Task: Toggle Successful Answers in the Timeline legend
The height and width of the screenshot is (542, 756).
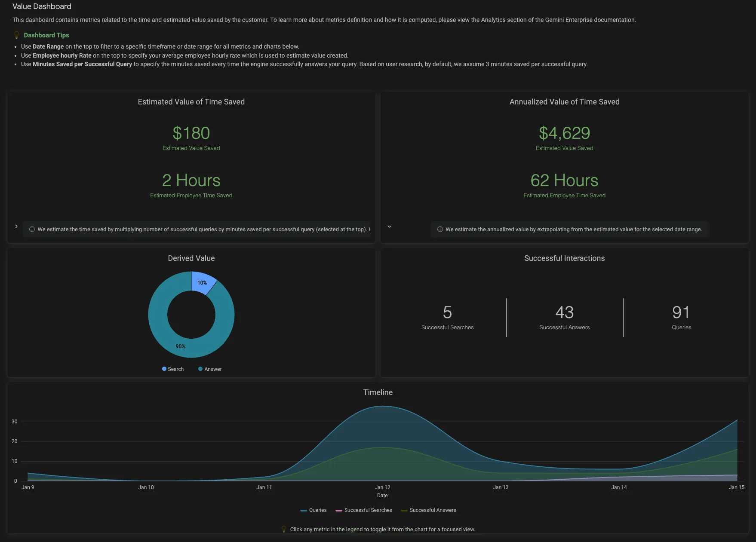Action: 432,510
